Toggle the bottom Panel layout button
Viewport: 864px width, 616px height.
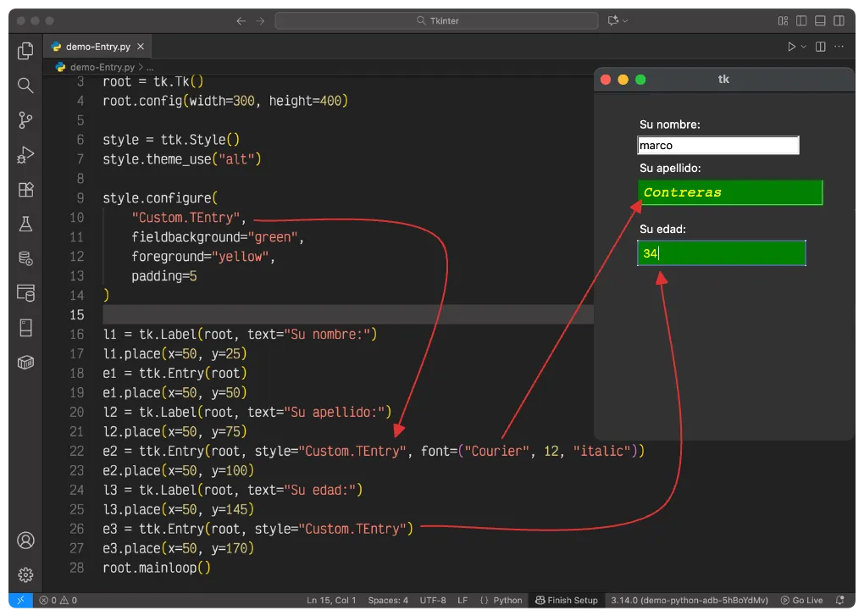tap(820, 20)
